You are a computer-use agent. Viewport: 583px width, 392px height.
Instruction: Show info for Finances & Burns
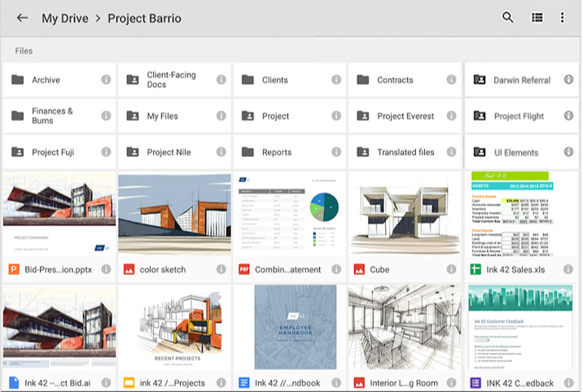tap(106, 115)
